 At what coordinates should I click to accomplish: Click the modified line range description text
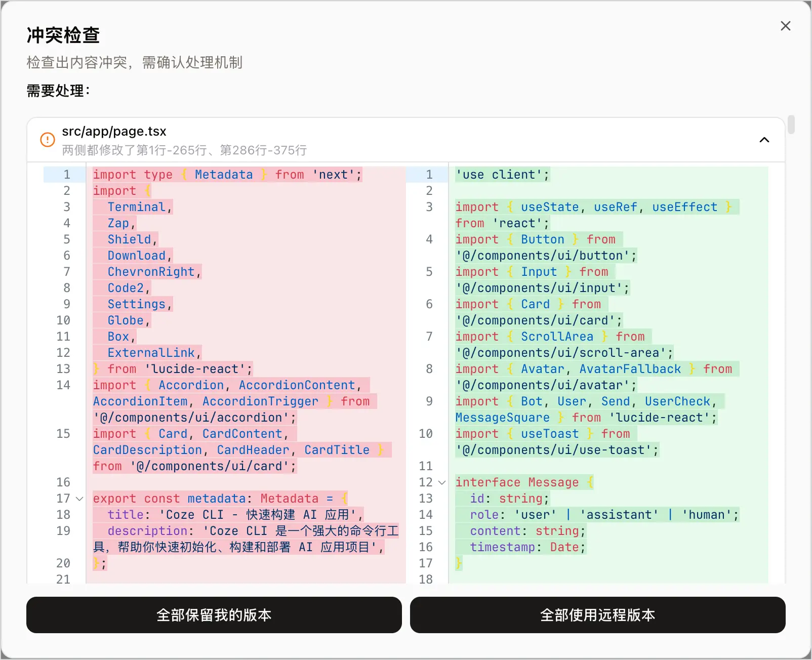point(184,150)
